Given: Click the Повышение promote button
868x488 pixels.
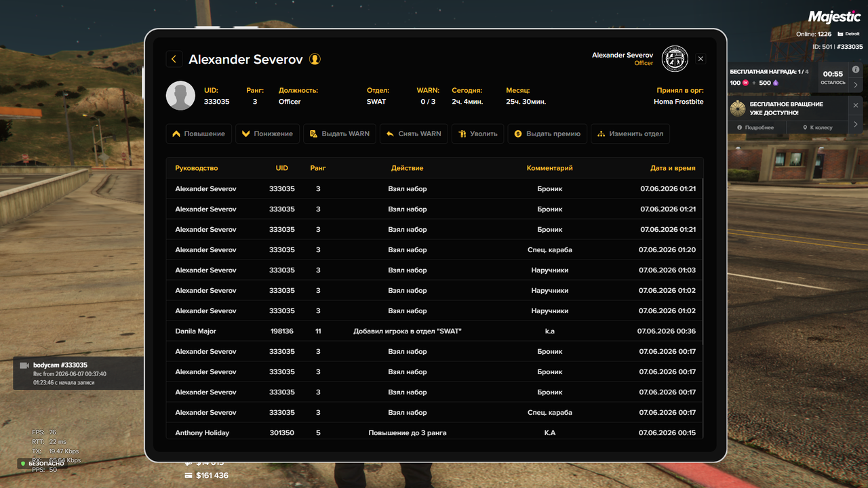Looking at the screenshot, I should coord(199,134).
